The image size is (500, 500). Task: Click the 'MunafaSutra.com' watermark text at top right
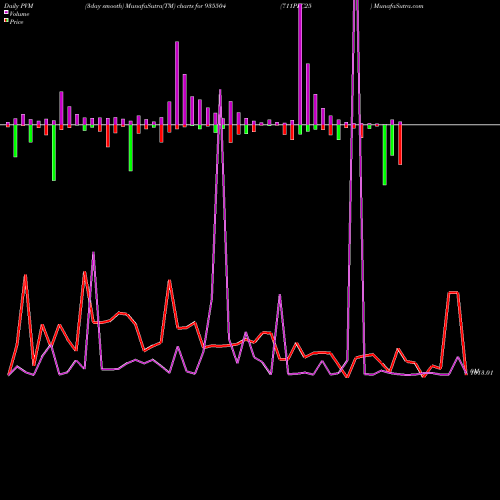[398, 6]
